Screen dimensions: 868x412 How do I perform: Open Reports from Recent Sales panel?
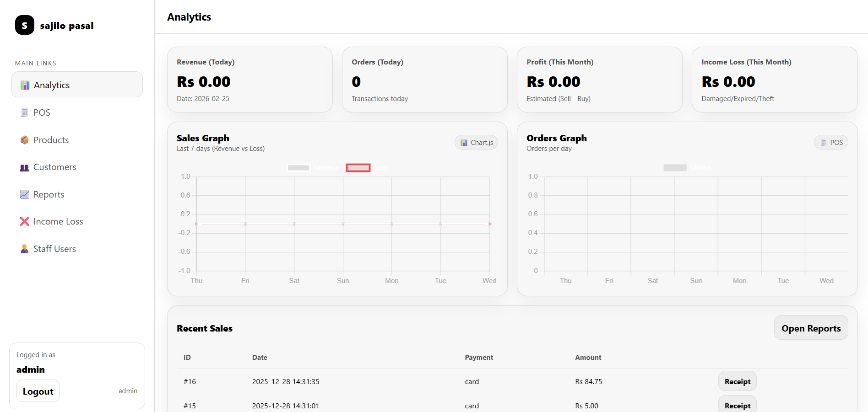810,328
